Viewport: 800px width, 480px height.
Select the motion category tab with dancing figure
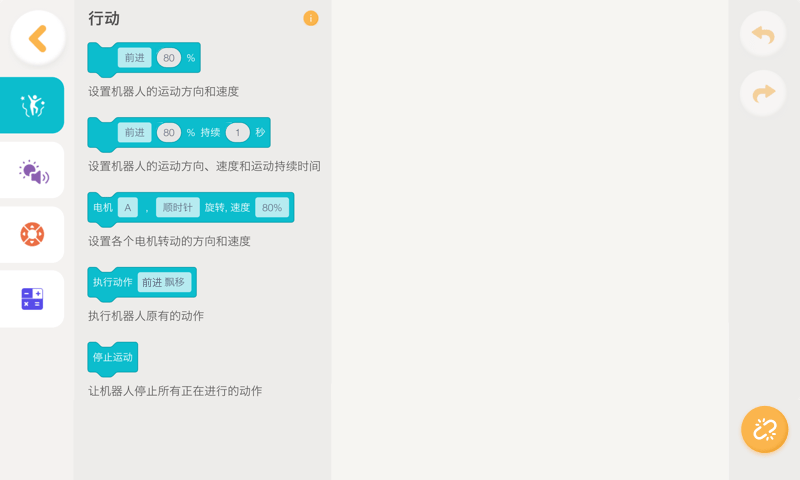pyautogui.click(x=32, y=105)
